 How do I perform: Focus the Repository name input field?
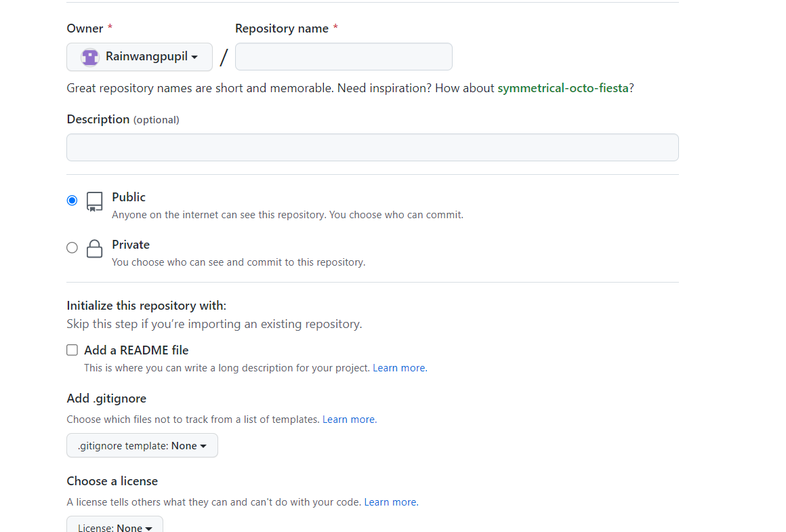pyautogui.click(x=344, y=57)
